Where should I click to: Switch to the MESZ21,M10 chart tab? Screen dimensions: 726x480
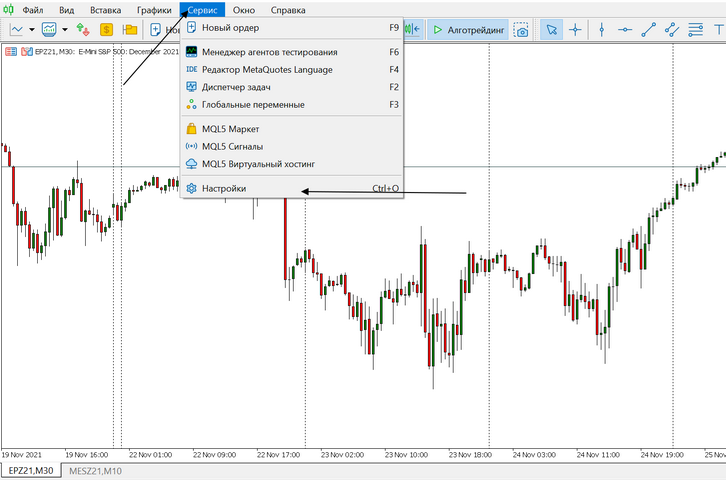95,471
